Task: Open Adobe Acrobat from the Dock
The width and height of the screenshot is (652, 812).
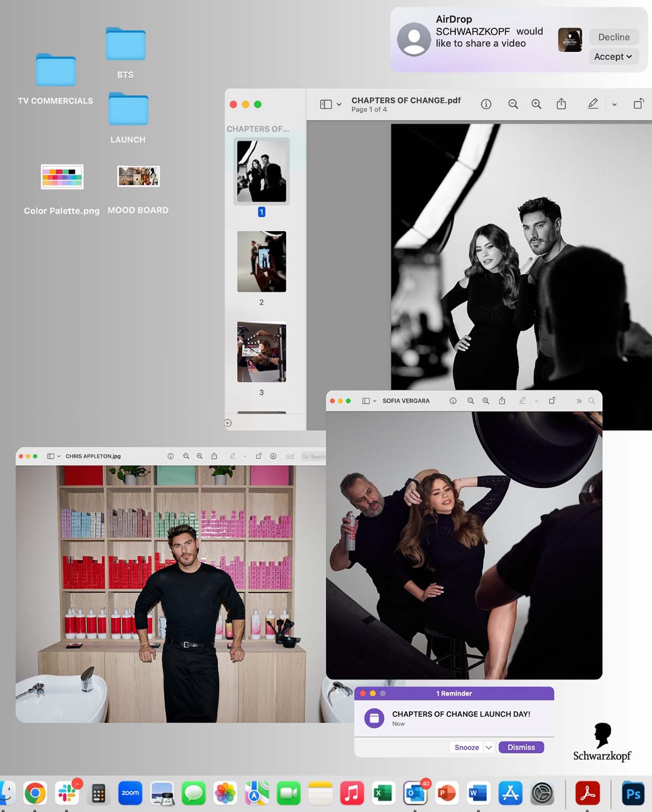Action: pyautogui.click(x=588, y=793)
